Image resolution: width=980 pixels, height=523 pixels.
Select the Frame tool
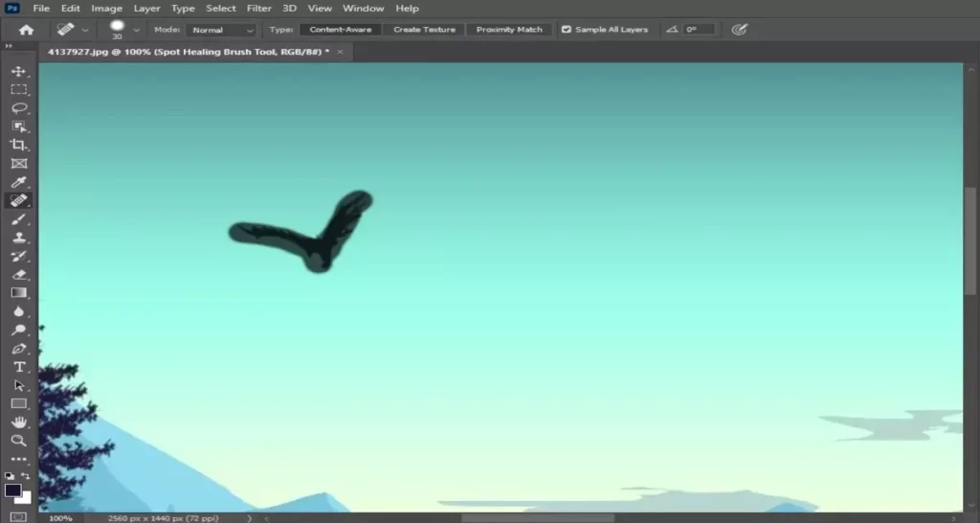click(19, 164)
